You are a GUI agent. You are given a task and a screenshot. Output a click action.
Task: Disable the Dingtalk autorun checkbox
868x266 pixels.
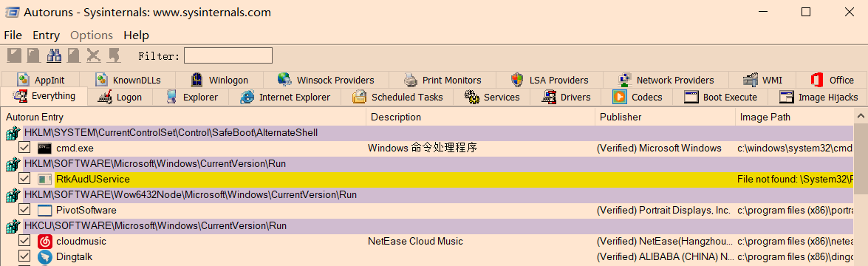pyautogui.click(x=24, y=256)
